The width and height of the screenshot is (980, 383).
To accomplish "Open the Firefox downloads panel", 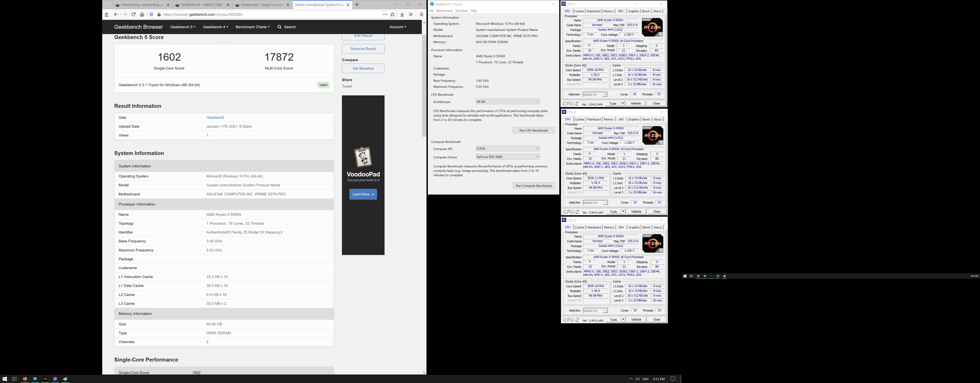I will click(x=402, y=14).
